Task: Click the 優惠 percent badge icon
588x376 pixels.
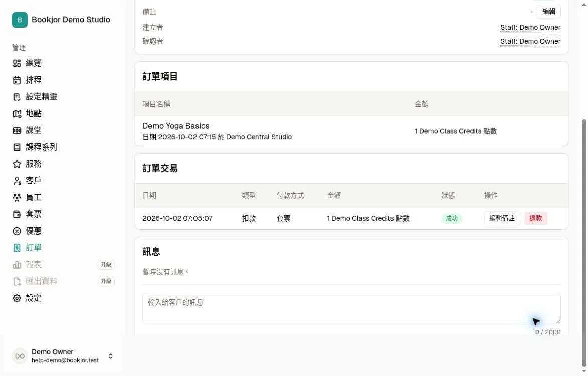Action: pos(17,231)
